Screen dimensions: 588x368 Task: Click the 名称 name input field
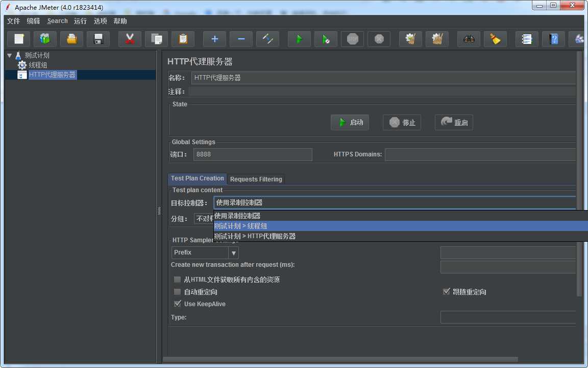(383, 78)
